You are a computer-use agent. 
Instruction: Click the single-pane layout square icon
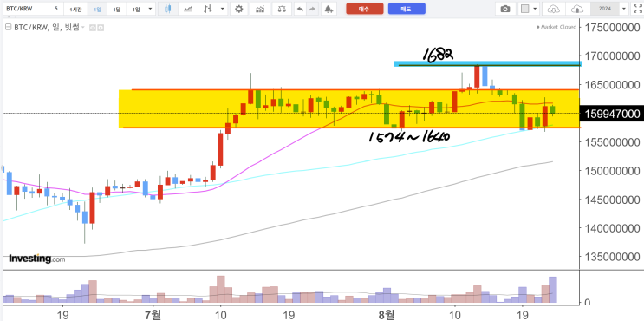(x=525, y=9)
